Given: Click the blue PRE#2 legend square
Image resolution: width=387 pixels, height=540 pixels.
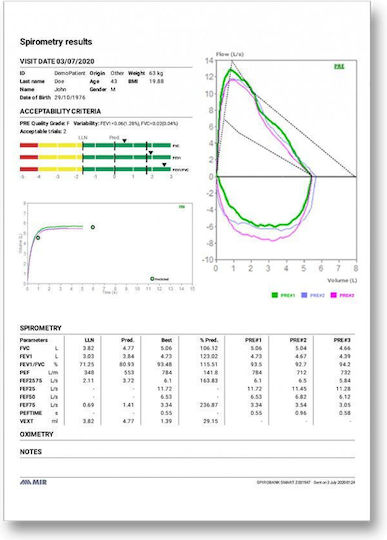Looking at the screenshot, I should (304, 295).
